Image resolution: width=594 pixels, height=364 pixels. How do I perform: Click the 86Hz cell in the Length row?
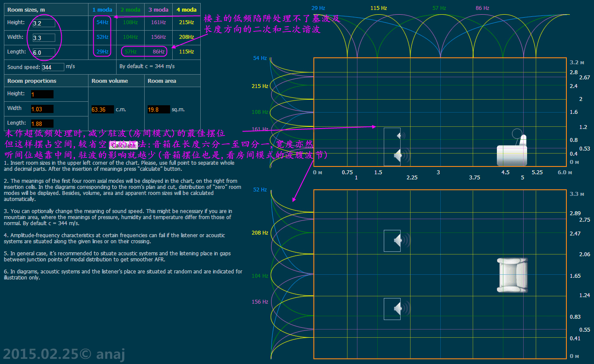pos(158,52)
